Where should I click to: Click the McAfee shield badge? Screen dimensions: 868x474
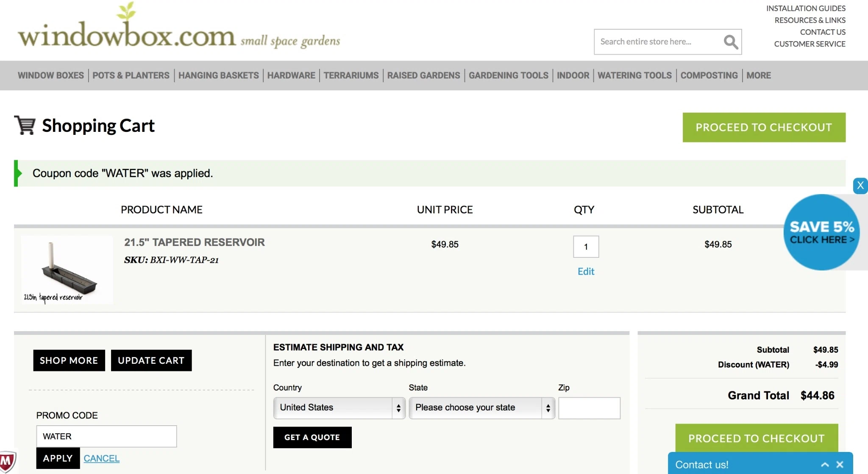click(x=7, y=461)
